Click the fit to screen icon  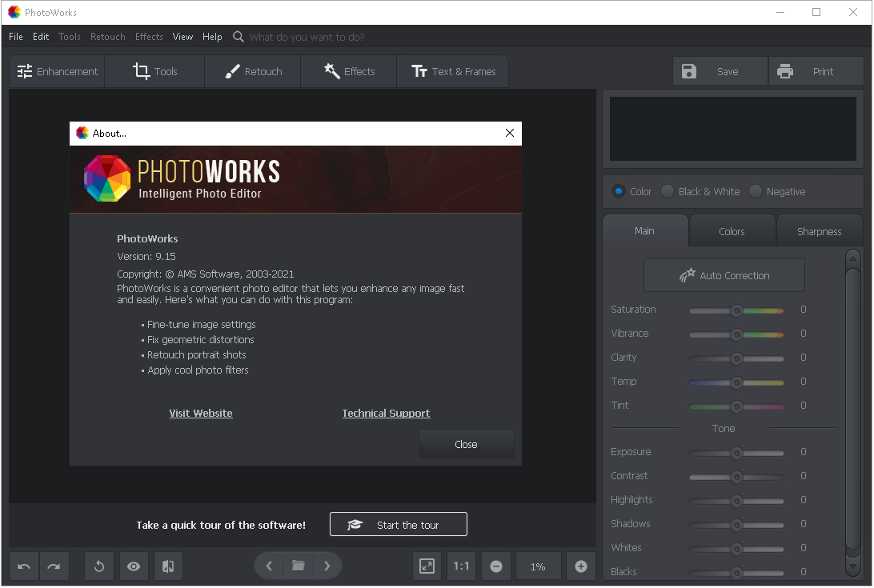point(427,566)
